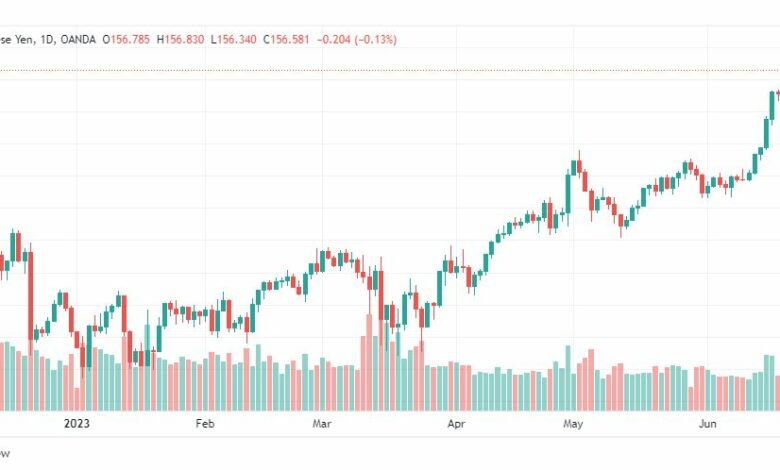Viewport: 780px width, 470px height.
Task: Click the last tall green candle near chart top
Action: (773, 105)
